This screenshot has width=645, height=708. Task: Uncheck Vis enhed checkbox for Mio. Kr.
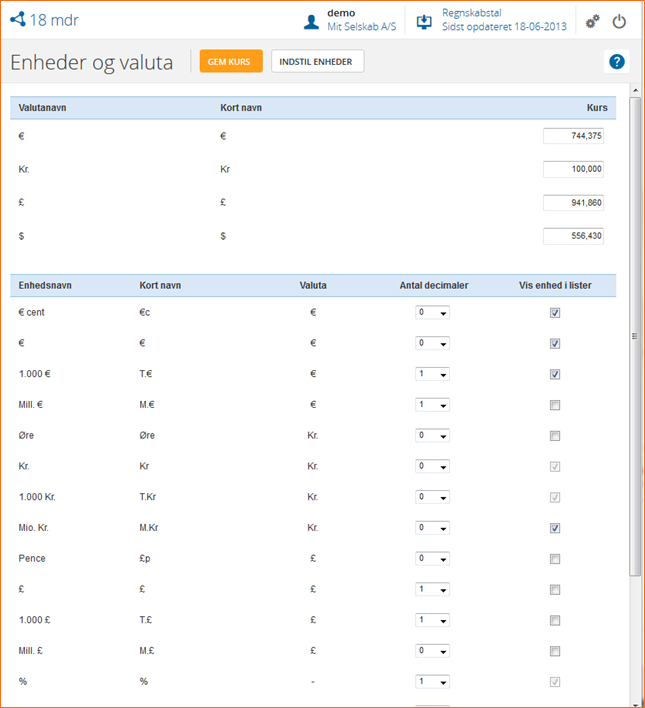tap(555, 528)
